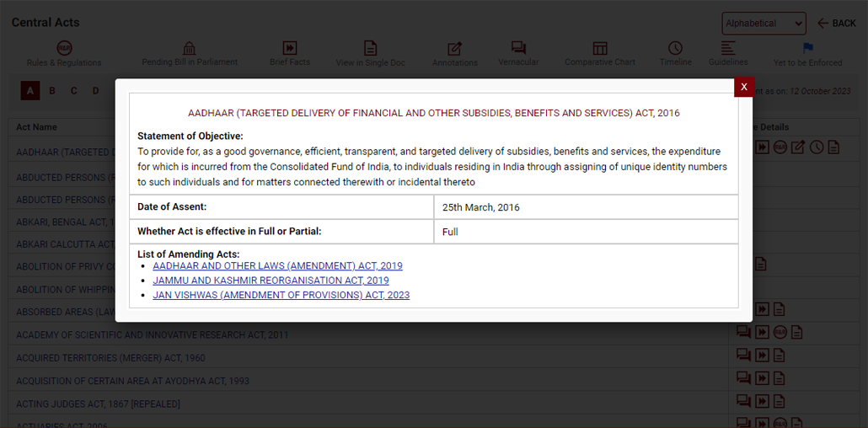Screen dimensions: 868x428
Task: Open the Rules & Regulations legend icon
Action: pyautogui.click(x=64, y=48)
